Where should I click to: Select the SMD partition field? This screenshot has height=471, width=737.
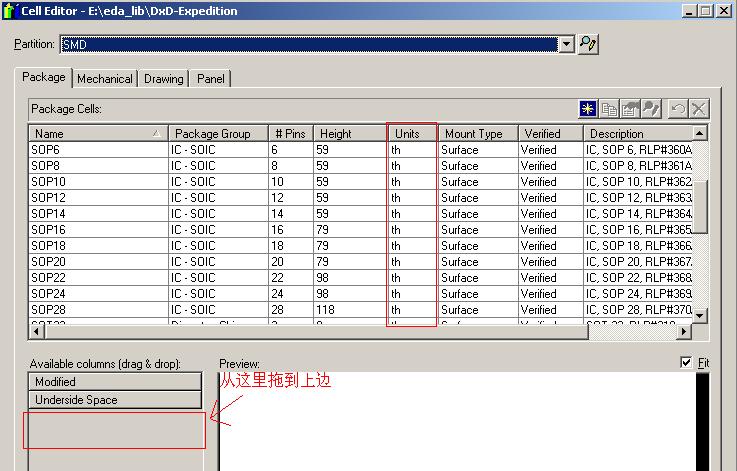(x=309, y=45)
